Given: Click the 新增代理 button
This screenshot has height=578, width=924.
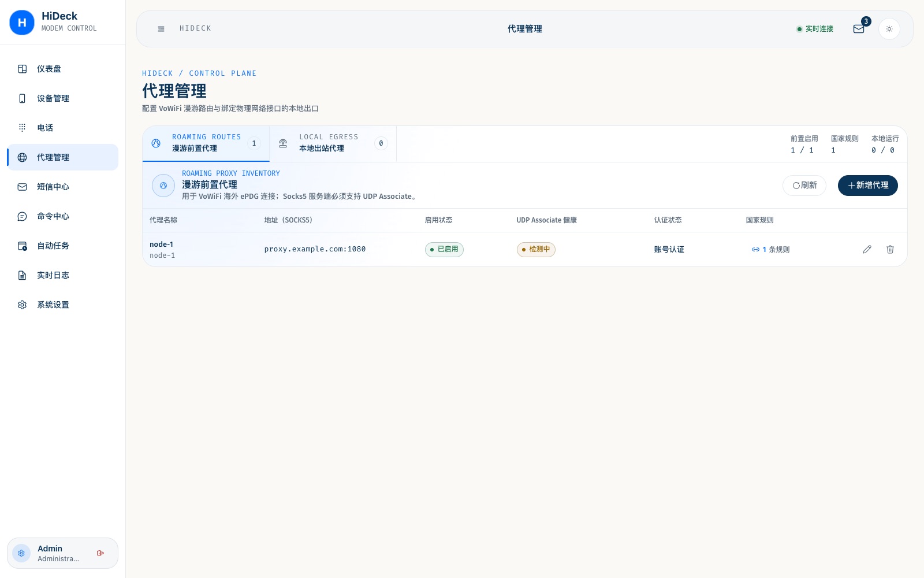Looking at the screenshot, I should tap(867, 186).
